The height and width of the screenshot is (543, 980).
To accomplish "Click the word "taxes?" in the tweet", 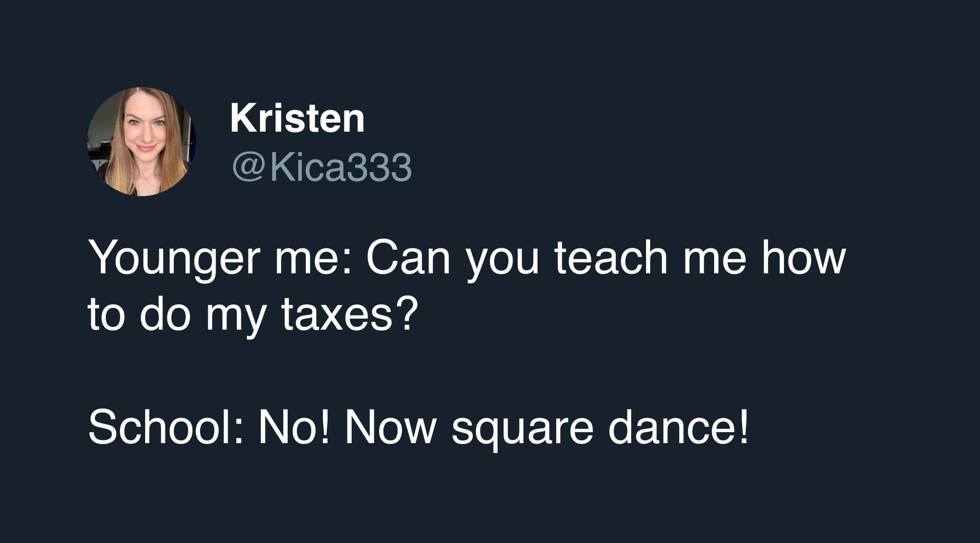I will [348, 315].
